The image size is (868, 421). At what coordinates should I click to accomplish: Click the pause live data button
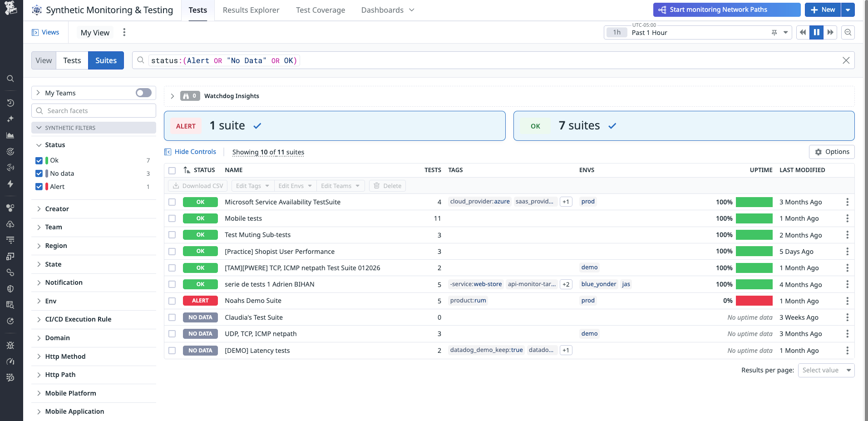click(816, 32)
